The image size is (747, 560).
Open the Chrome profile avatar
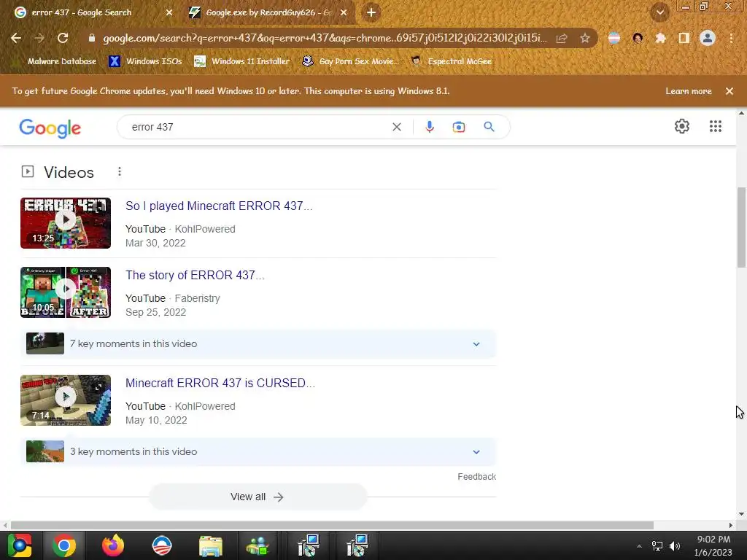[708, 38]
